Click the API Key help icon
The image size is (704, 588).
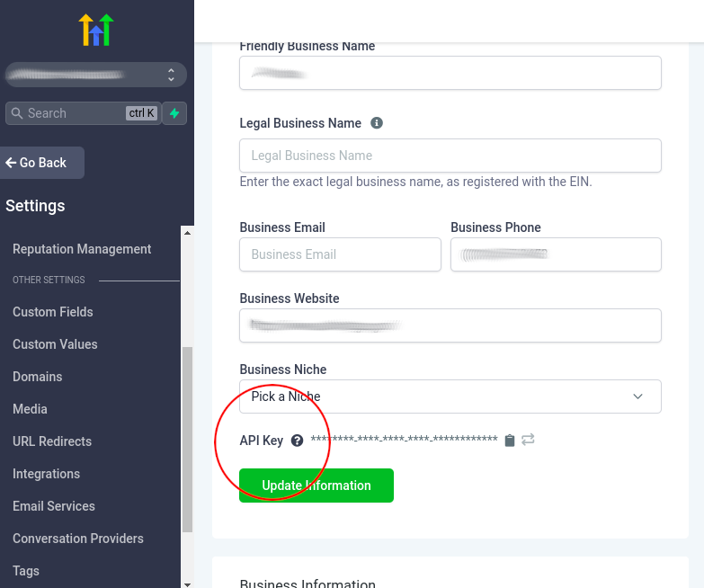click(297, 441)
